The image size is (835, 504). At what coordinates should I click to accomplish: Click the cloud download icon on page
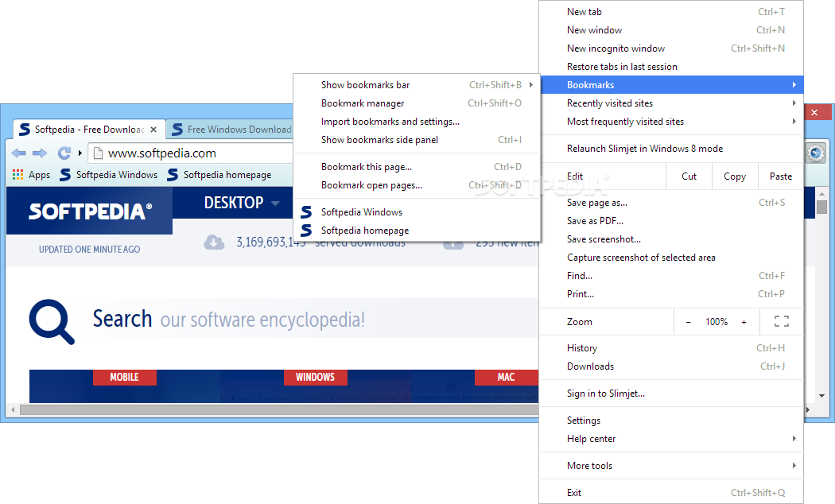[214, 242]
